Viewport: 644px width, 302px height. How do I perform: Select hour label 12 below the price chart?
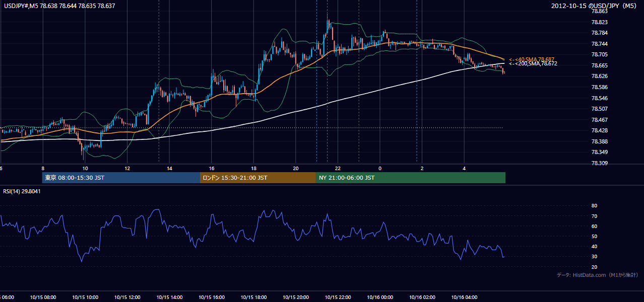127,169
